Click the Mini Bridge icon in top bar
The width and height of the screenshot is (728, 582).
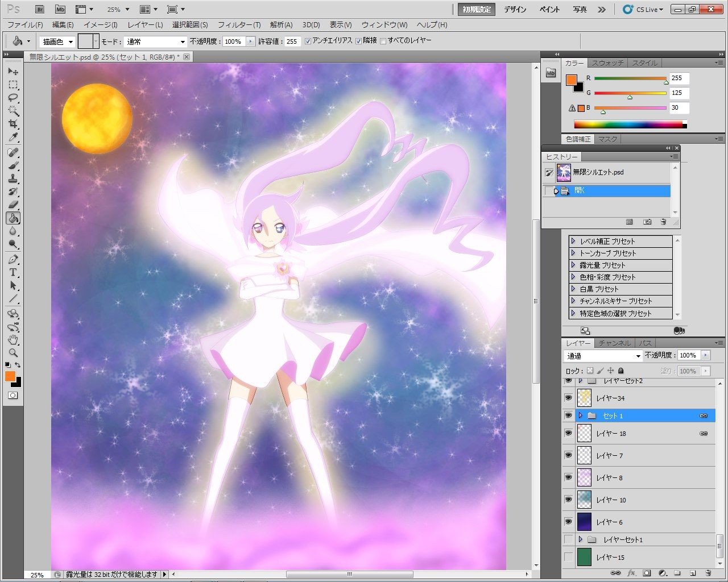[x=60, y=9]
